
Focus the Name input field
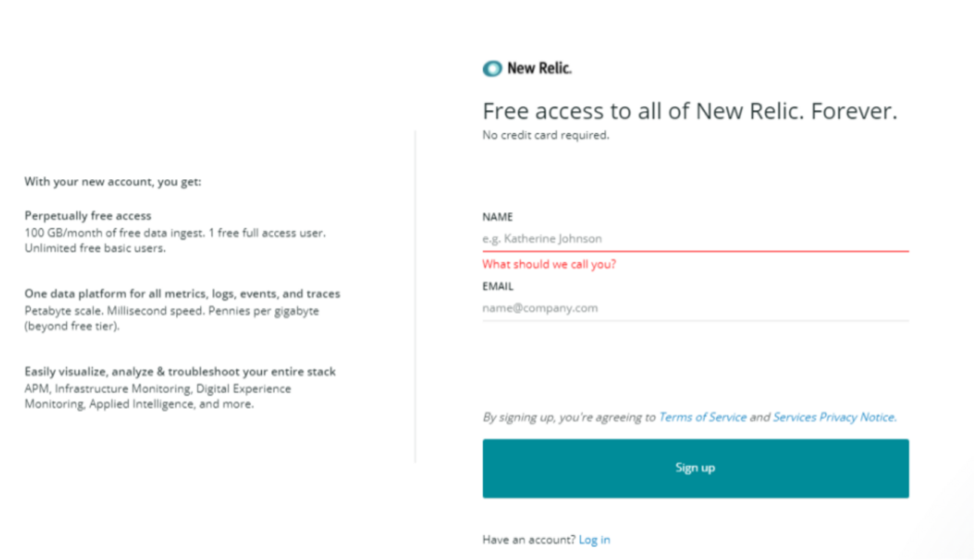coord(694,239)
